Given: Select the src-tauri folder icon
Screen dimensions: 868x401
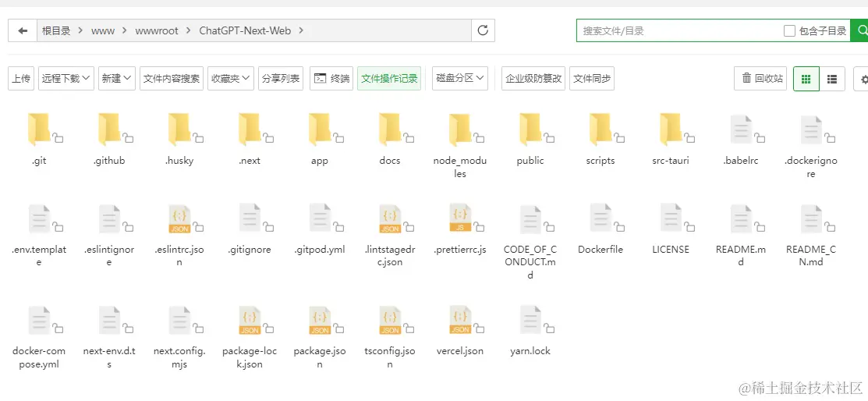Looking at the screenshot, I should tap(671, 129).
